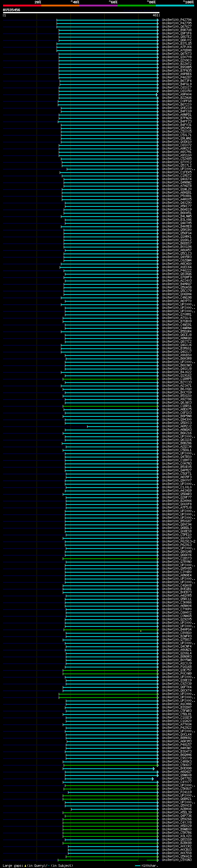Image resolution: width=197 pixels, height=868 pixels.
Task: Select the AV535456 query title
Action: tap(11, 10)
